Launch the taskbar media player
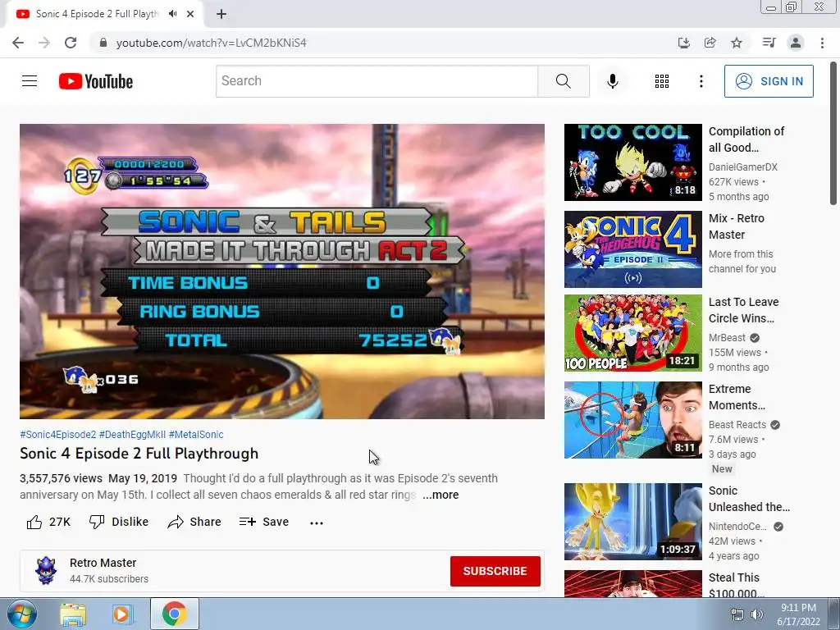 point(122,614)
